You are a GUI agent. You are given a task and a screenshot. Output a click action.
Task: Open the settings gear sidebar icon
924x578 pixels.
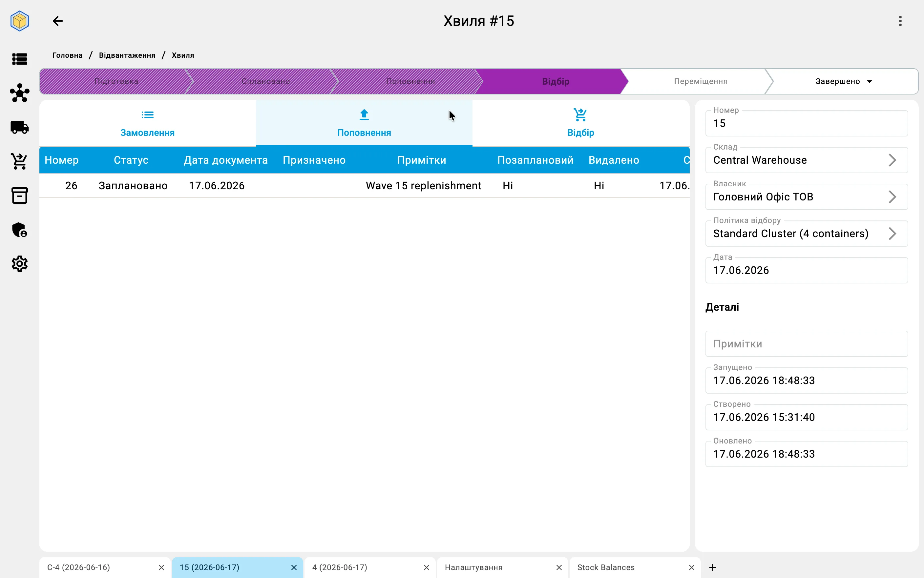coord(19,264)
